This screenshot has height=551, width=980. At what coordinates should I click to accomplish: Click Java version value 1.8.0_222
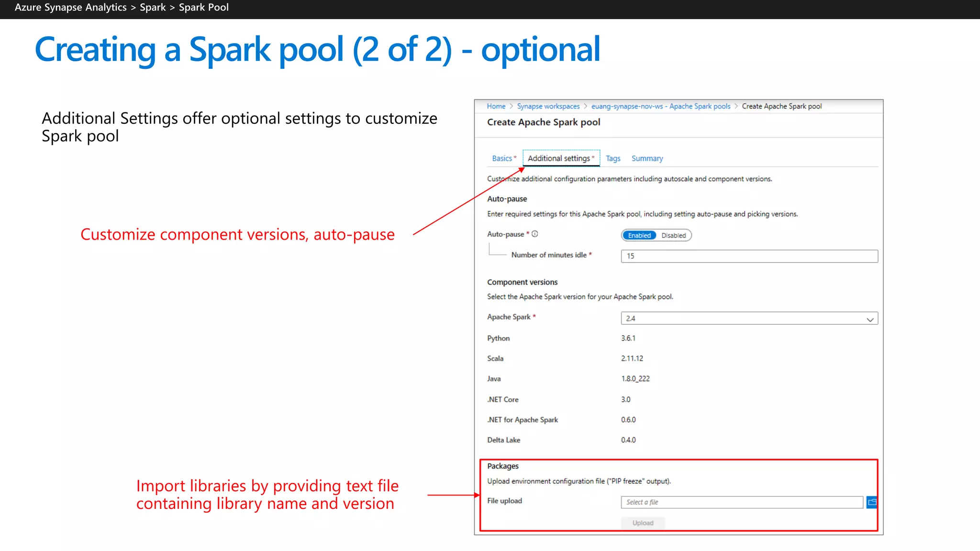click(x=635, y=379)
